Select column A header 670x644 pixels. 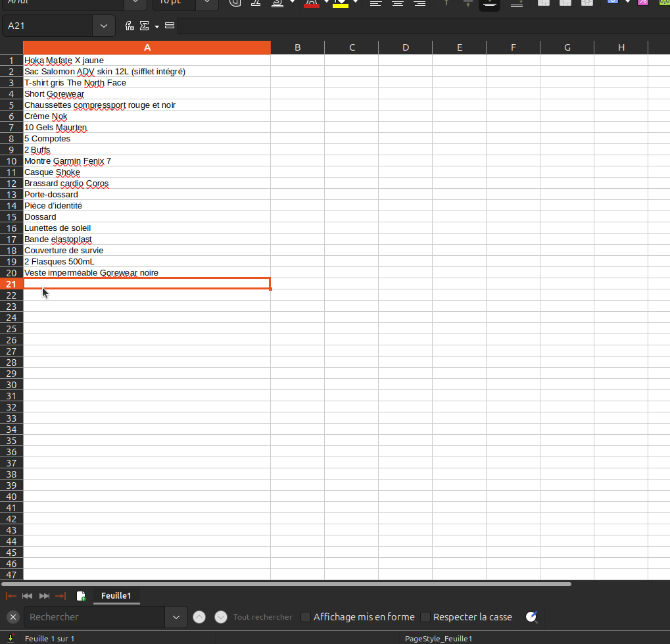point(147,47)
